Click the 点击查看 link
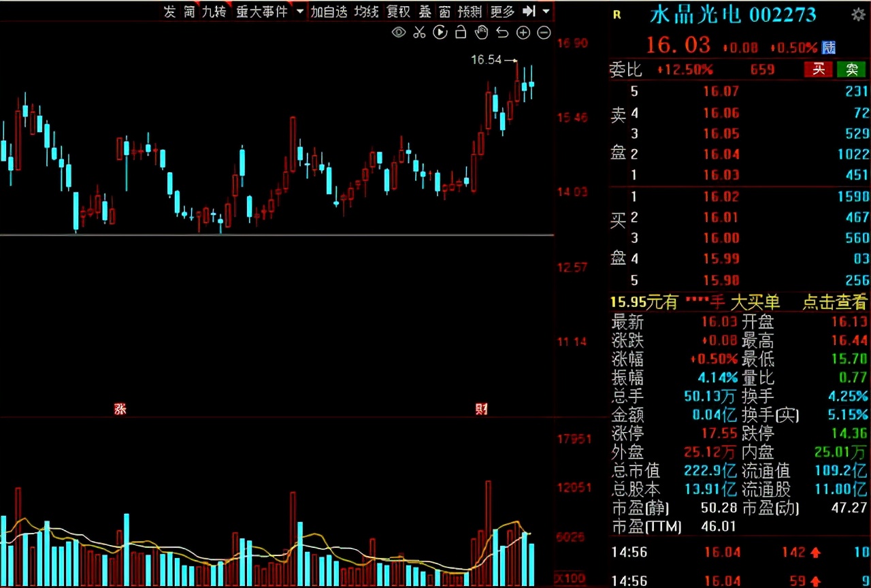 coord(835,302)
